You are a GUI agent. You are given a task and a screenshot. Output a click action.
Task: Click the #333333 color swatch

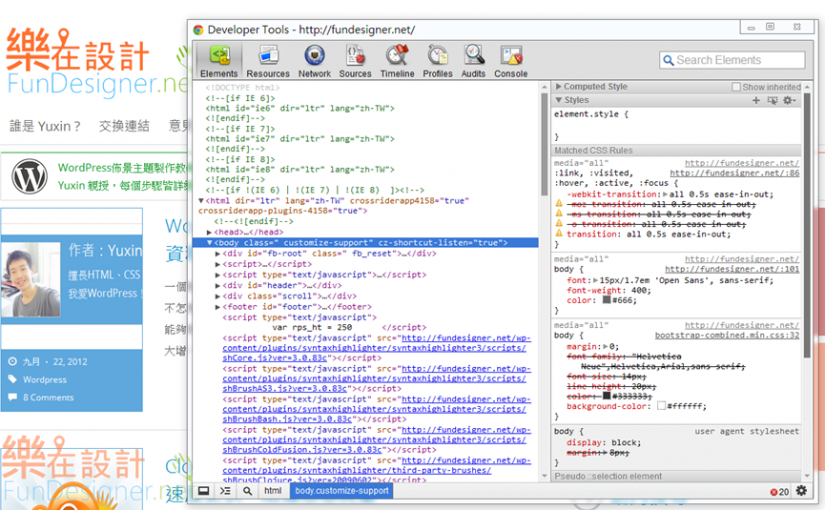[x=606, y=395]
